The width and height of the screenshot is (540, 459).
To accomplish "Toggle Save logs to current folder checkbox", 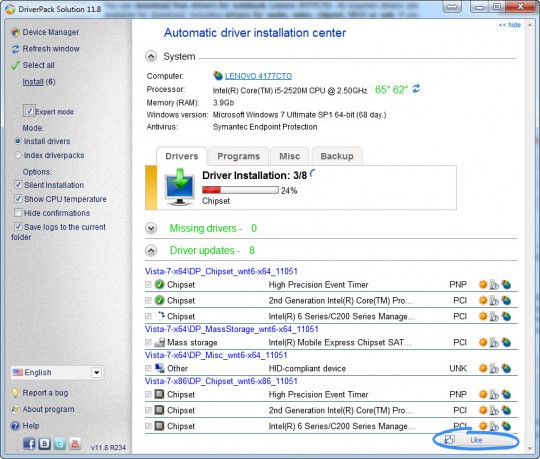I will [18, 227].
